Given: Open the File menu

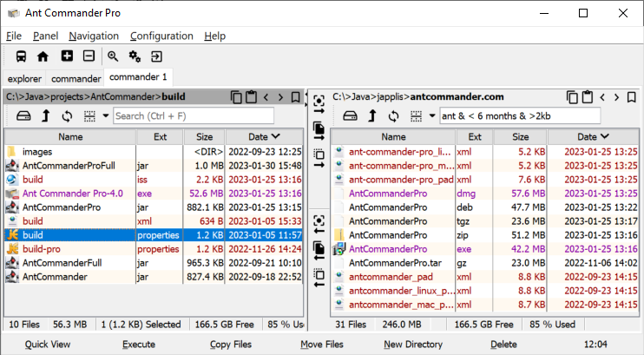Looking at the screenshot, I should coord(14,36).
